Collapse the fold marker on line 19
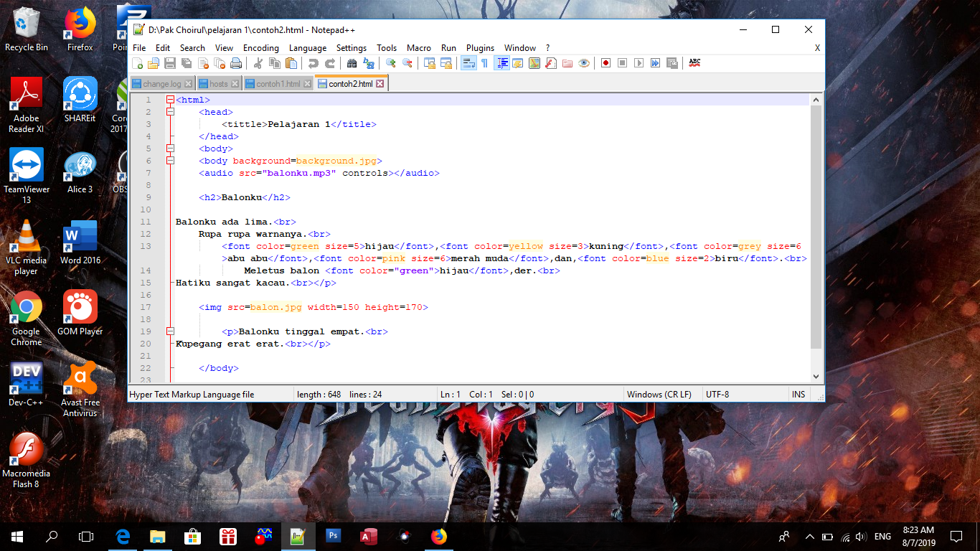 tap(170, 331)
